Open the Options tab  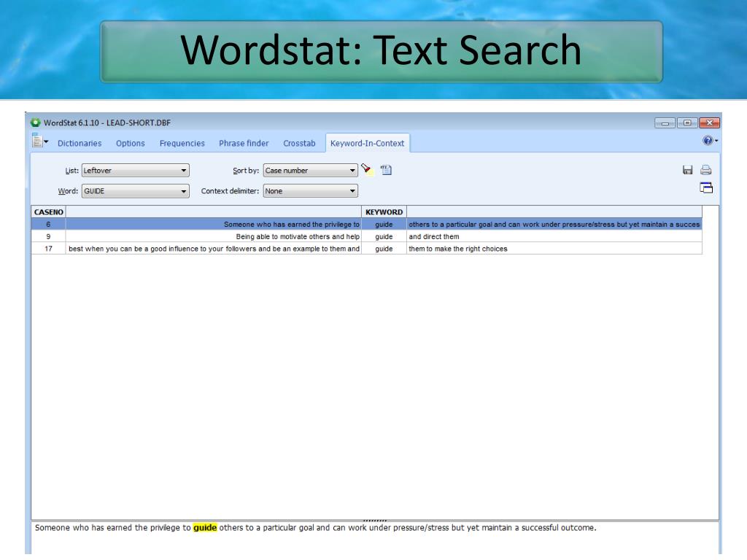tap(130, 144)
